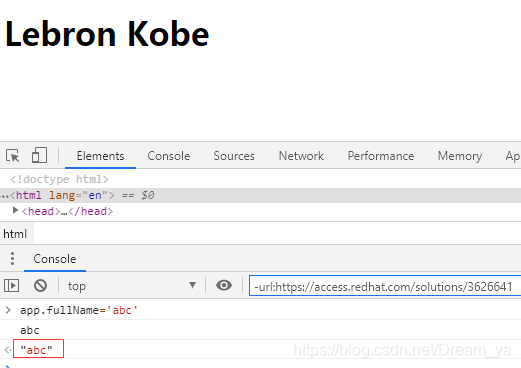The height and width of the screenshot is (368, 521).
Task: Expand the ellipsis before the html tag
Action: coord(5,196)
